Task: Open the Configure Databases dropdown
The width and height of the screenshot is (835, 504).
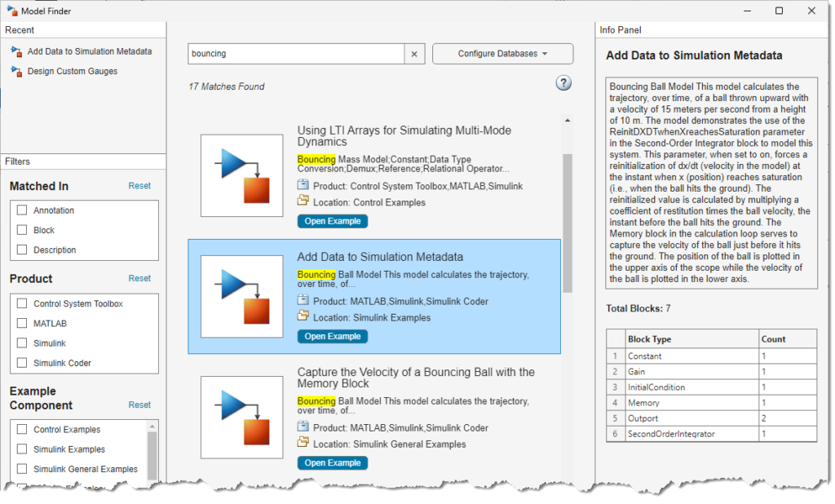Action: tap(502, 54)
